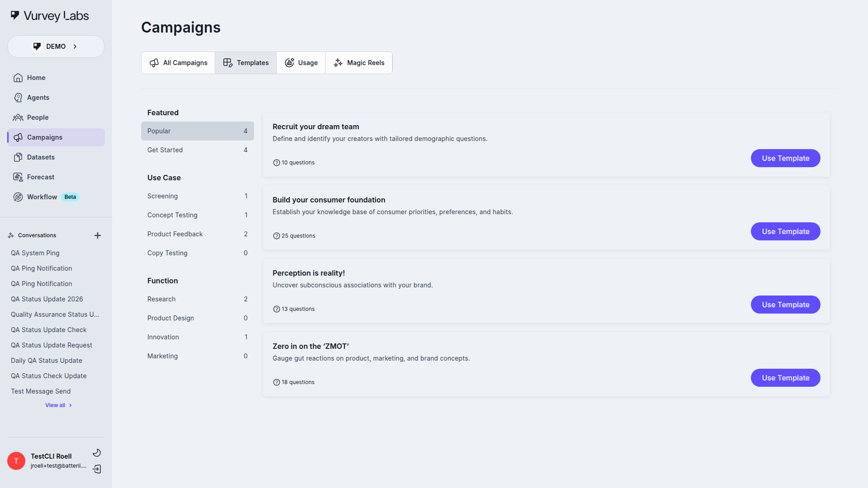Click the Magic Reels sparkle icon

pyautogui.click(x=338, y=63)
